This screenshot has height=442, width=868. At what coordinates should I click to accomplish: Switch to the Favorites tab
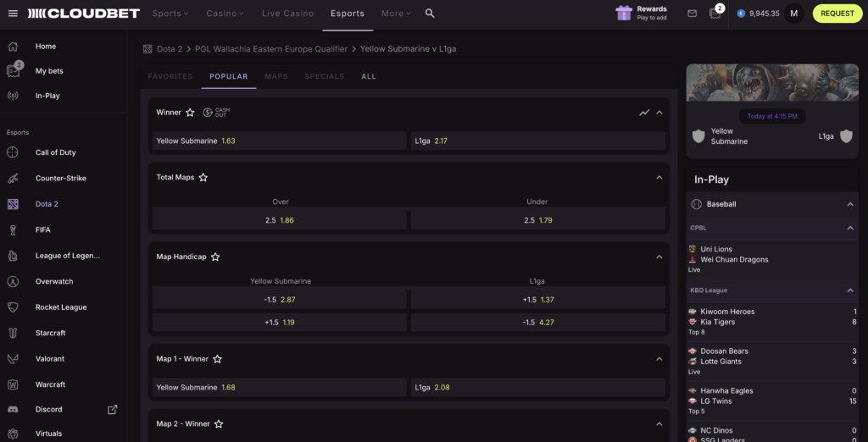coord(170,76)
